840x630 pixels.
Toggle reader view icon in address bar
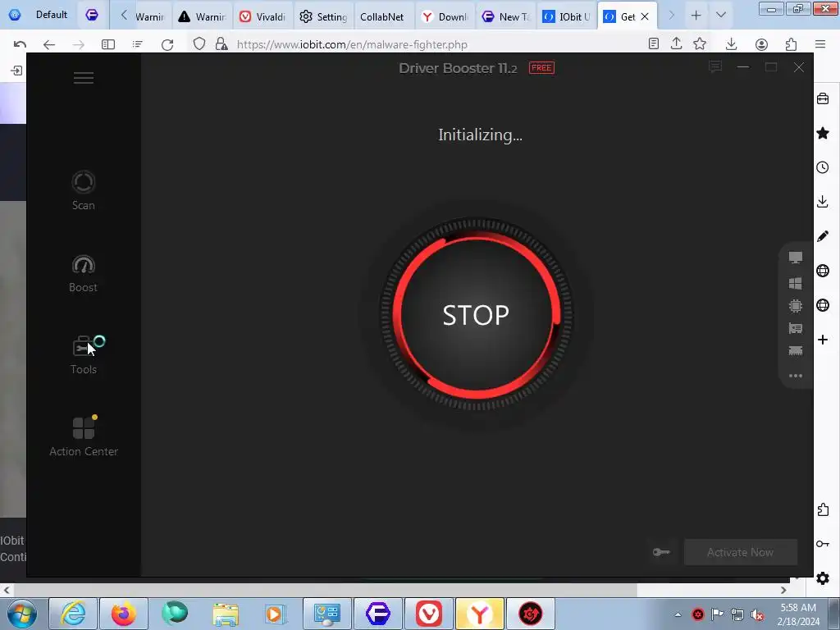[653, 44]
